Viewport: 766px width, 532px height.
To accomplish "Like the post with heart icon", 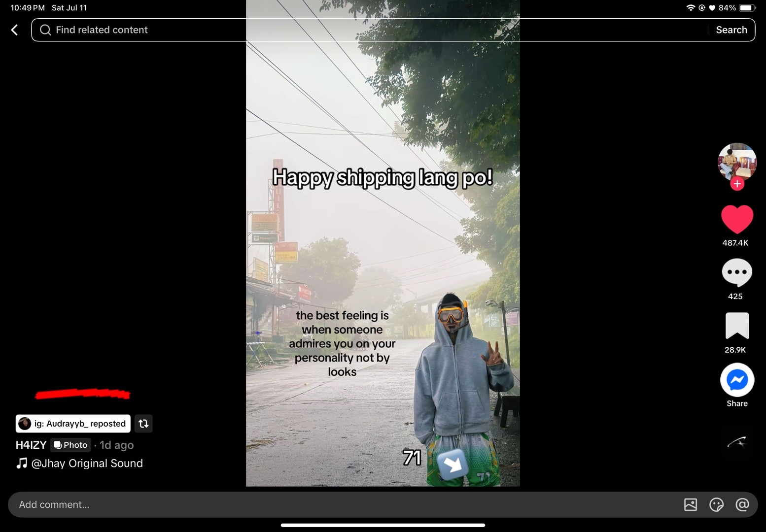I will [737, 219].
